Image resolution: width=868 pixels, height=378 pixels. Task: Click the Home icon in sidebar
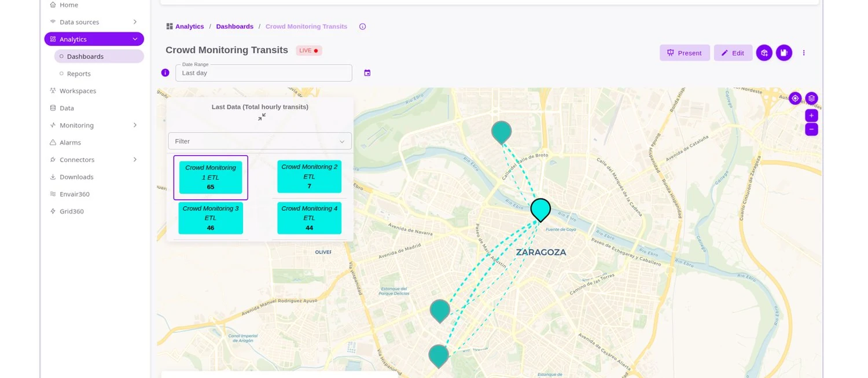click(x=53, y=5)
